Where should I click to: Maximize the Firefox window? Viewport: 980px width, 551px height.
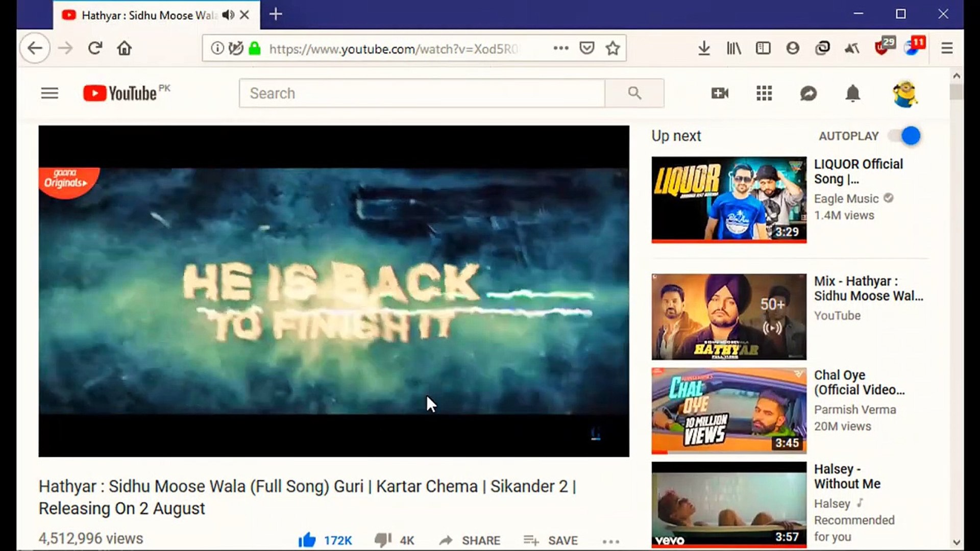click(901, 14)
